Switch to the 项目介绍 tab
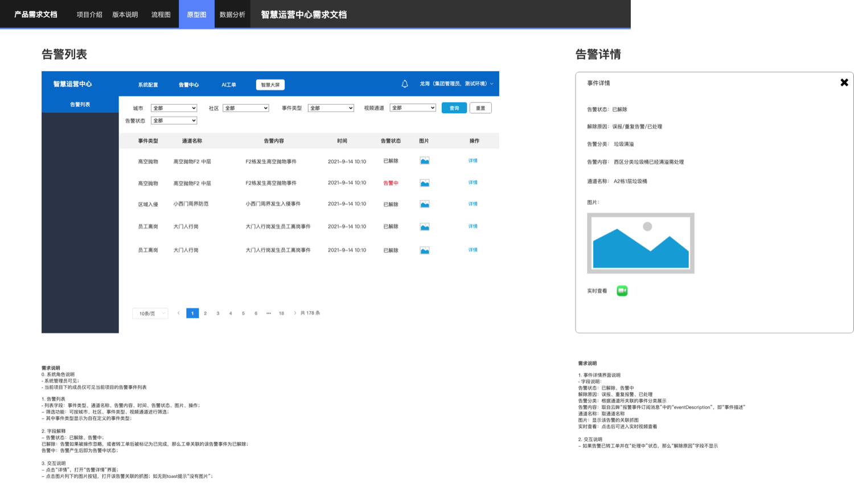Screen dimensions: 854x504 (x=89, y=14)
